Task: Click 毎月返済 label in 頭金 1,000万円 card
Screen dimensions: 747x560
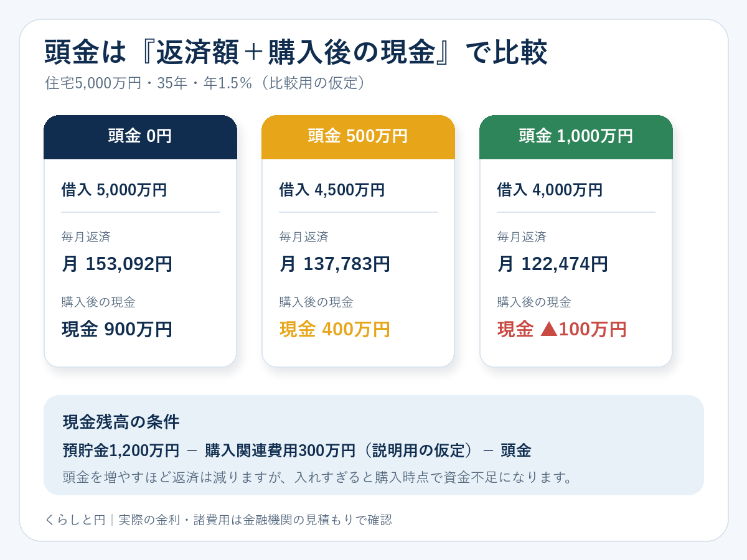Action: pyautogui.click(x=522, y=237)
